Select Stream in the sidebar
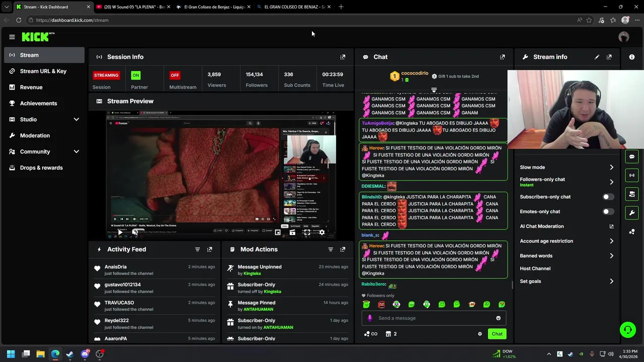 [x=44, y=55]
